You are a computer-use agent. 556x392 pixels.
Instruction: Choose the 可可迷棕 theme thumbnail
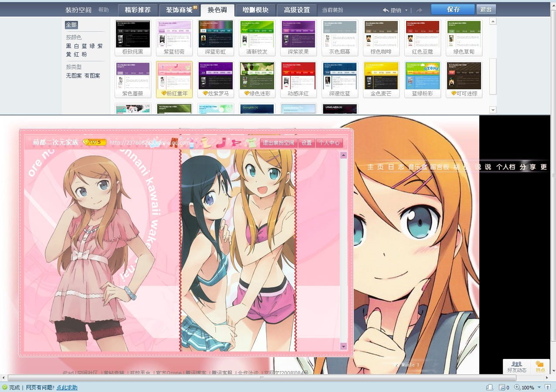point(464,79)
